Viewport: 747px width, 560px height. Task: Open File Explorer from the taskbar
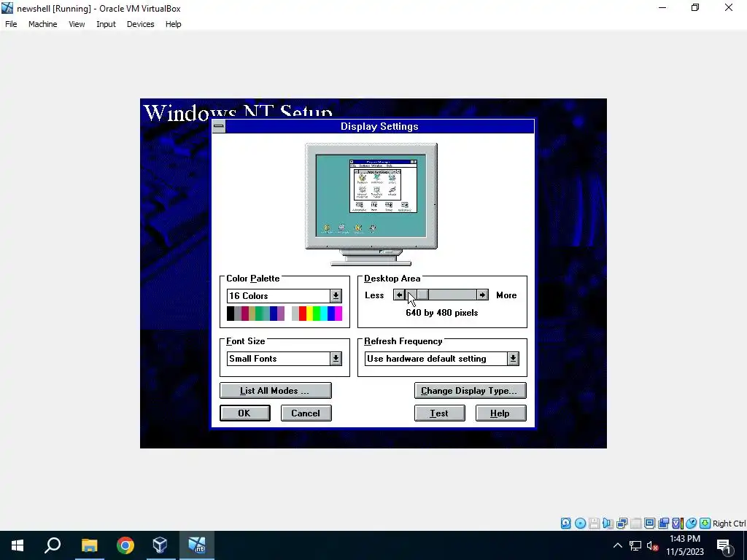89,545
